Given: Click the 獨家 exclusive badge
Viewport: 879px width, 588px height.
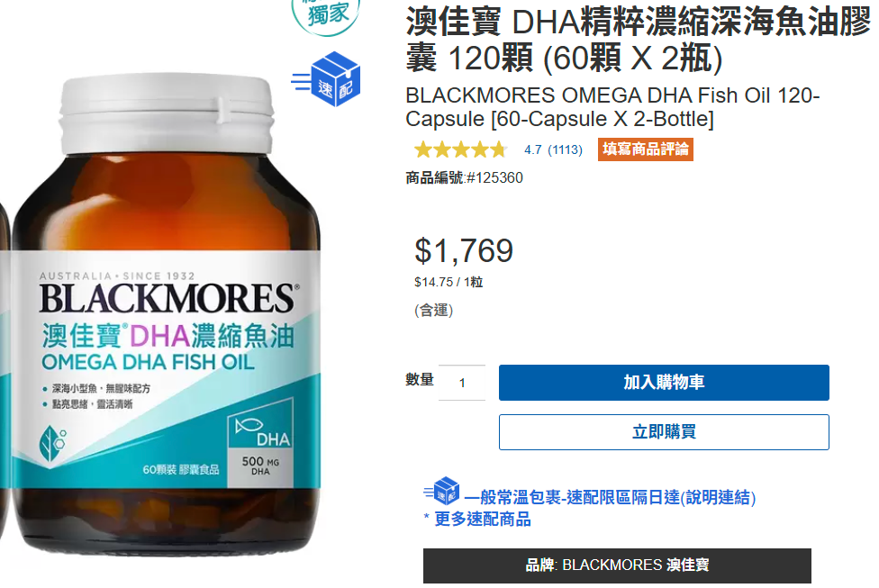Looking at the screenshot, I should 326,15.
